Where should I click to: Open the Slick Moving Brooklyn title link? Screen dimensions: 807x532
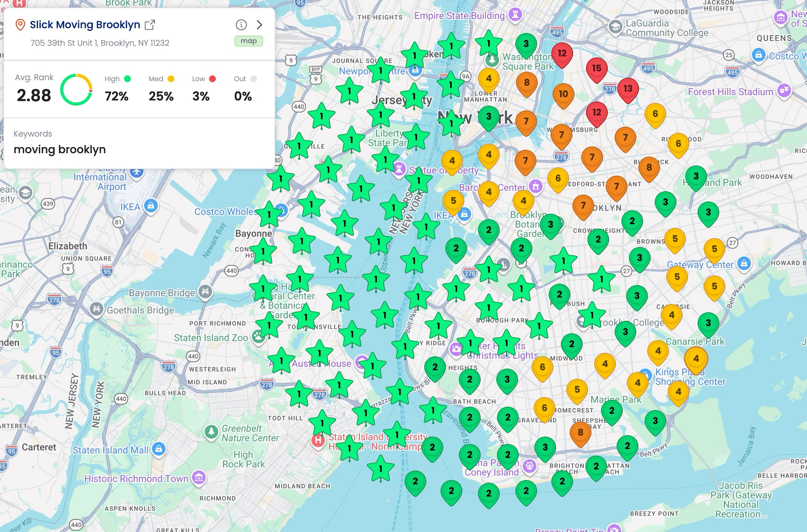pyautogui.click(x=85, y=24)
